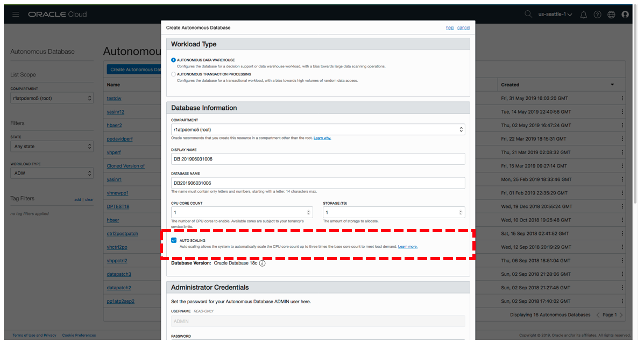Click the CPU Core Count stepper arrows
This screenshot has width=644, height=348.
click(308, 213)
